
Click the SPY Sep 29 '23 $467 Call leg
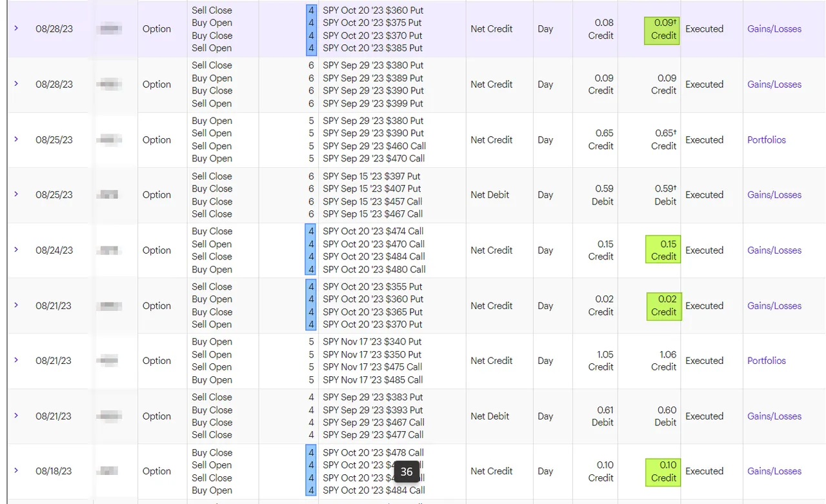(374, 422)
